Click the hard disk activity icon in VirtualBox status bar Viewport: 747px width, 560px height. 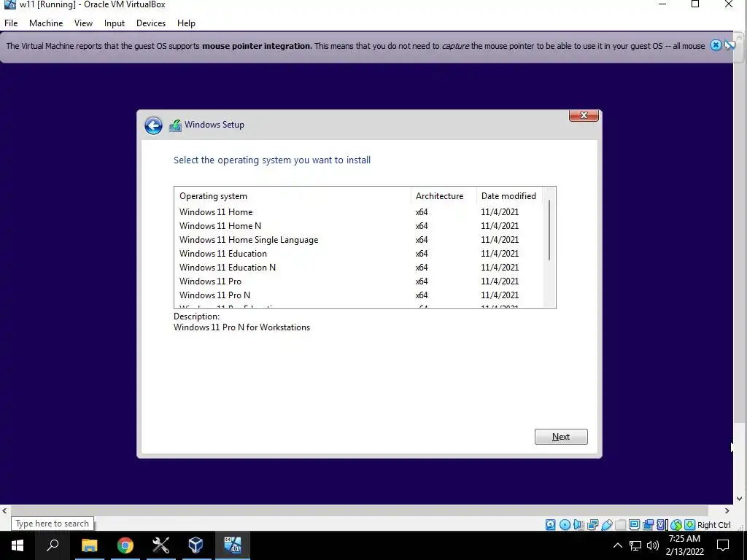(550, 525)
